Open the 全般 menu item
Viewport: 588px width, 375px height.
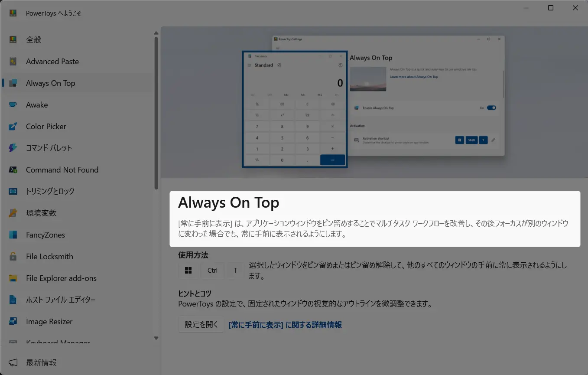(x=77, y=39)
